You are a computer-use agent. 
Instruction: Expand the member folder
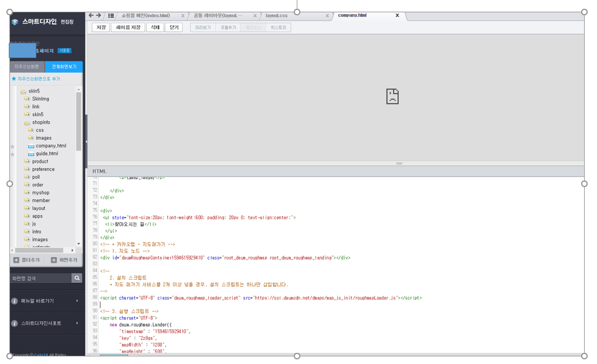tap(27, 200)
